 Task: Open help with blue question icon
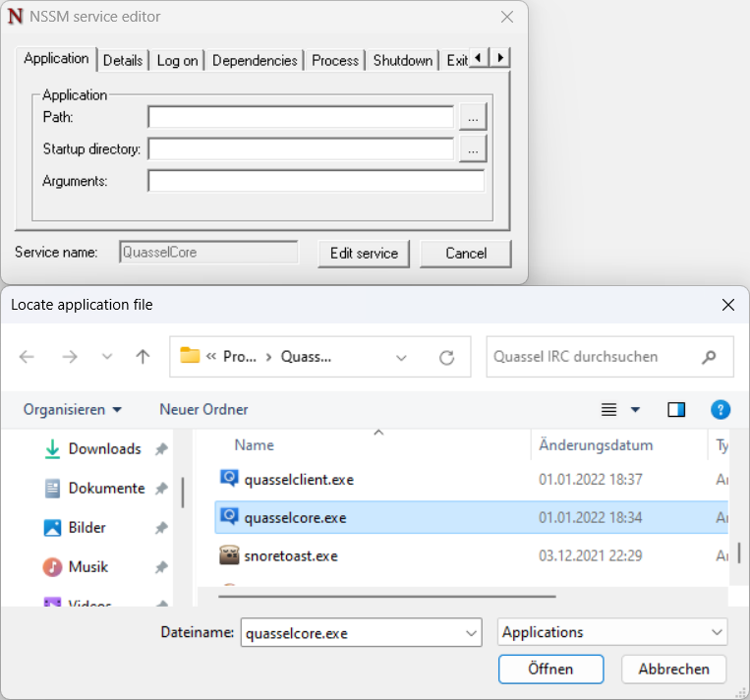(x=721, y=410)
